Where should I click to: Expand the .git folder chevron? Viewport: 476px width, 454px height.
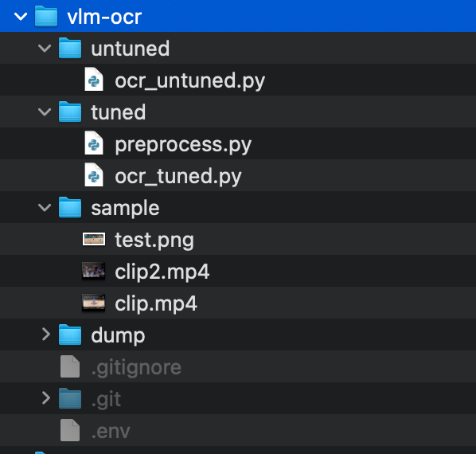(x=46, y=398)
